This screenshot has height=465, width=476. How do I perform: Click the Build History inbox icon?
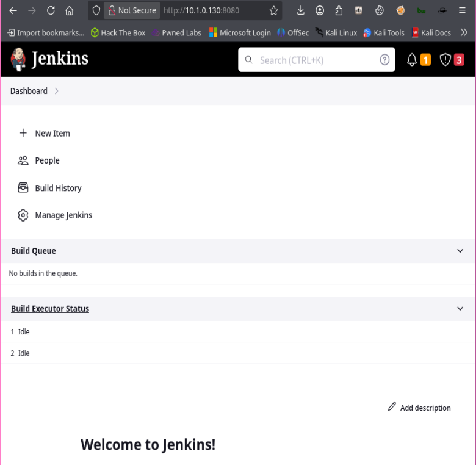click(23, 188)
